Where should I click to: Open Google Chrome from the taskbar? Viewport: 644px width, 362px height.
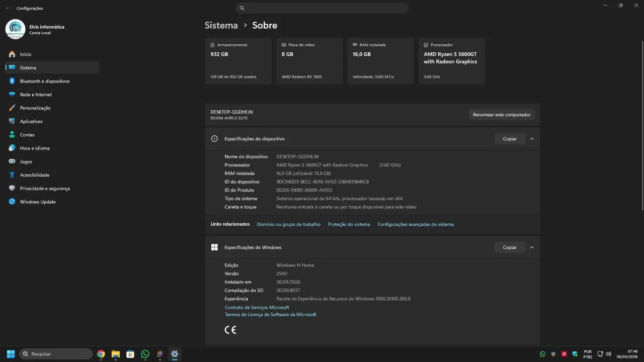coord(101,354)
